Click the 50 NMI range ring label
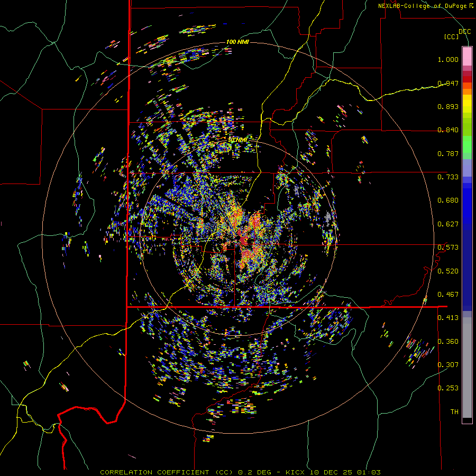This screenshot has height=476, width=476. coord(237,140)
